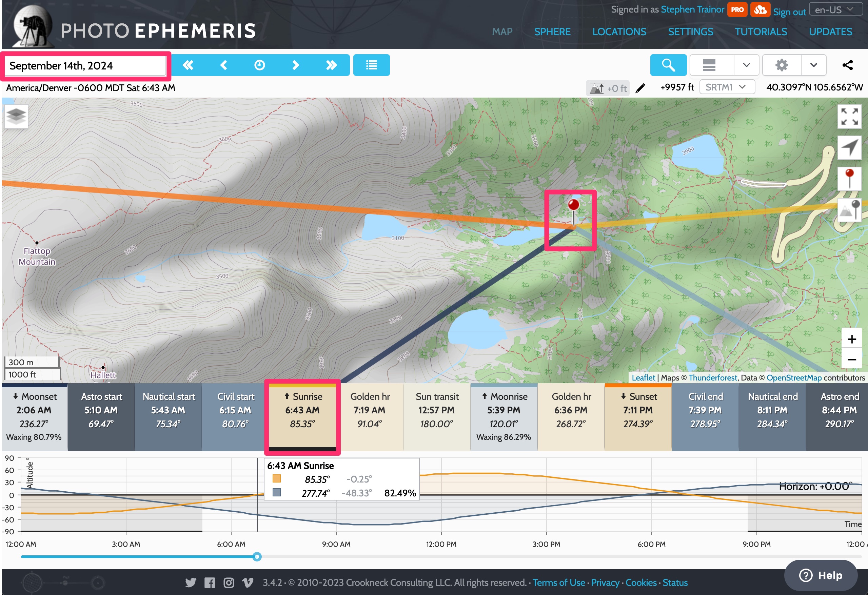This screenshot has width=868, height=595.
Task: Open the MAP tab
Action: (502, 32)
